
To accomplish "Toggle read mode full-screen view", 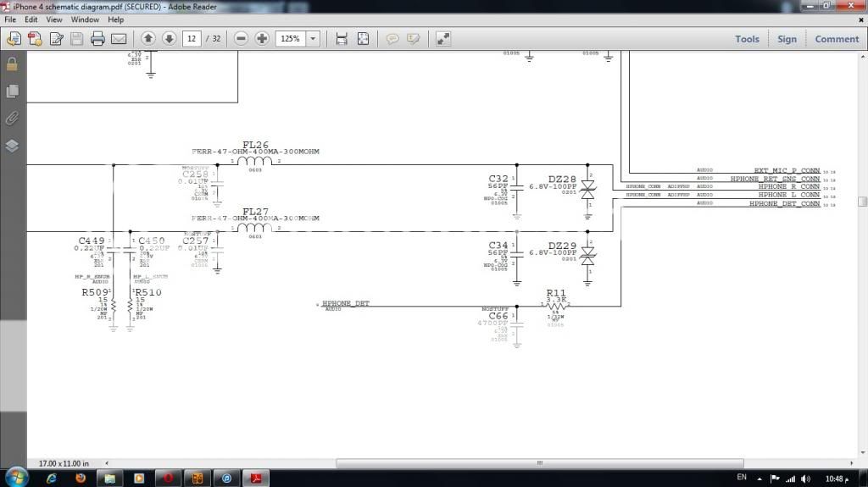I will click(x=443, y=39).
